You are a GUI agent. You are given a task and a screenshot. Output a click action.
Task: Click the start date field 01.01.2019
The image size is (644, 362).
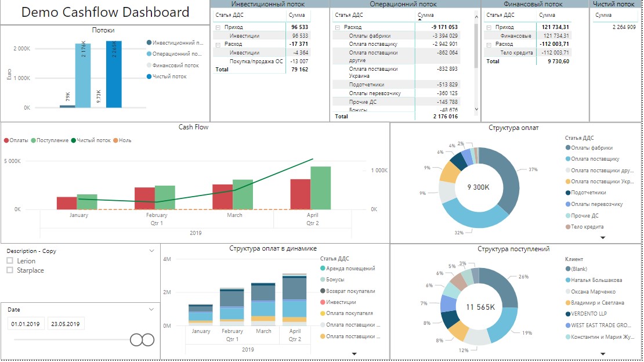26,324
